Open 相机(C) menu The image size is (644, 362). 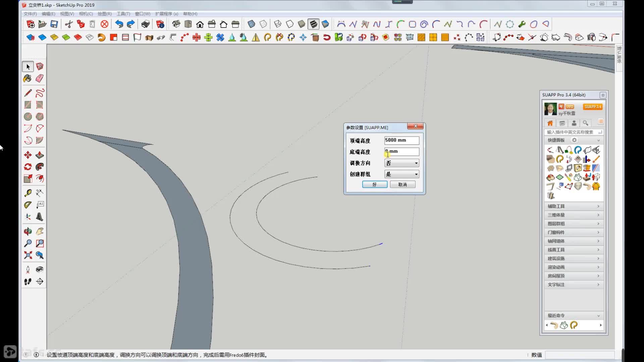[86, 14]
